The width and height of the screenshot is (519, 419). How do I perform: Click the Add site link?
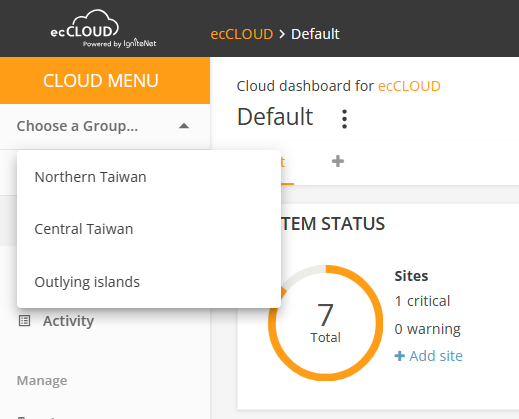[429, 356]
